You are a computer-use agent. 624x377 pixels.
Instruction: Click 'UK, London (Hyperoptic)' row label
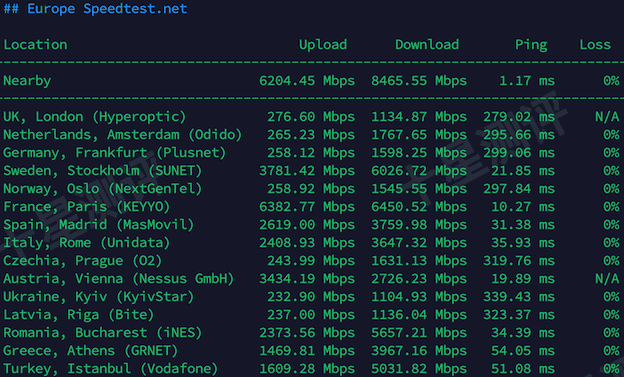click(x=95, y=117)
